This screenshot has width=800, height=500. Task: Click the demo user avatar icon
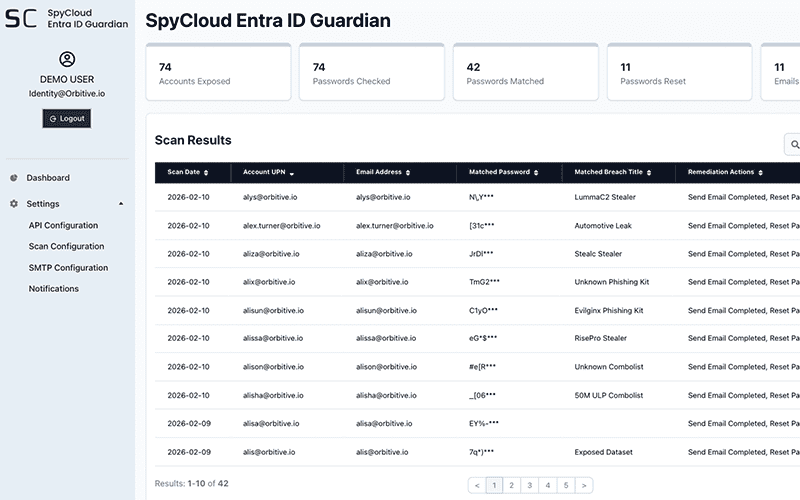pos(67,59)
